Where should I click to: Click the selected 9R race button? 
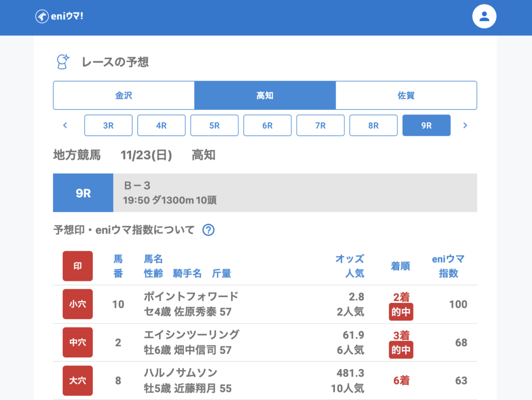(426, 125)
